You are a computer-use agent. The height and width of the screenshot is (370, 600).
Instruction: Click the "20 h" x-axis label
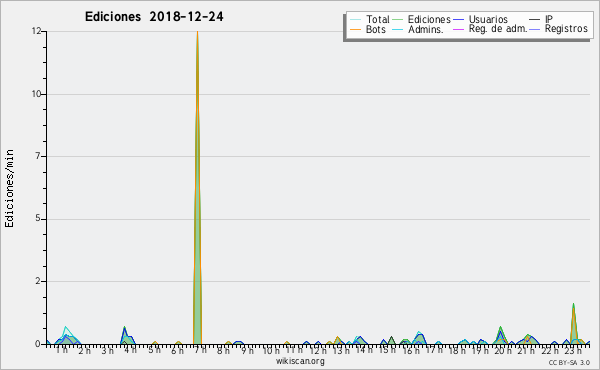tap(502, 350)
